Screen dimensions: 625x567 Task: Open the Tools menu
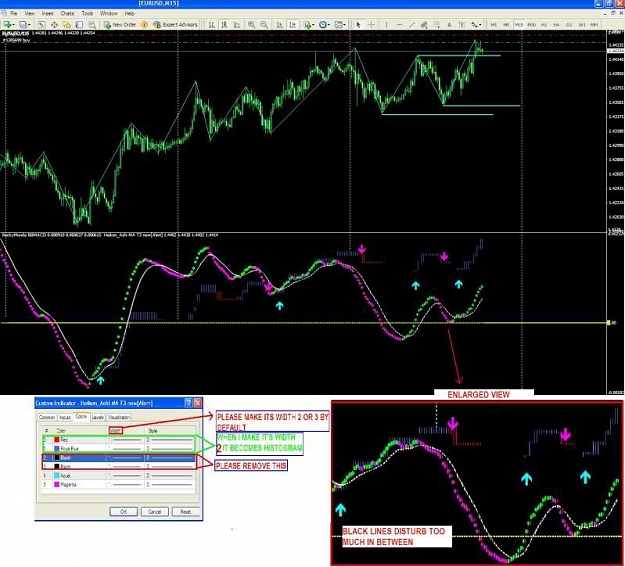87,13
